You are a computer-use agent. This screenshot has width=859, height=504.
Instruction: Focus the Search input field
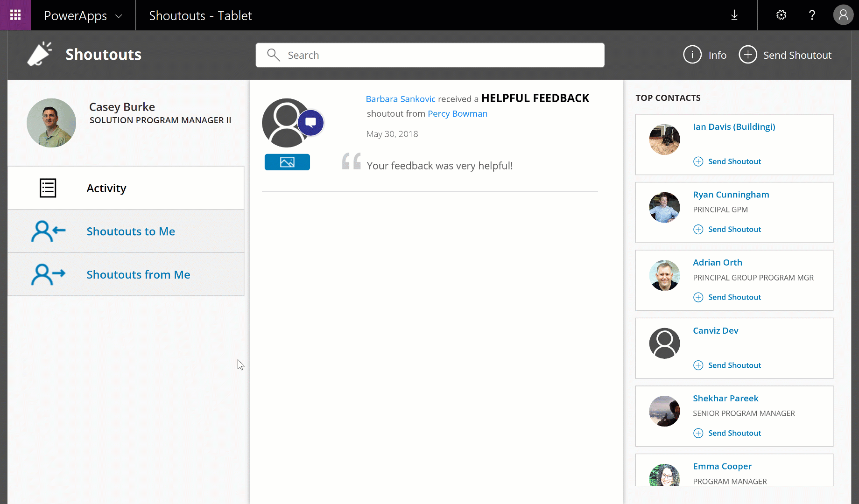click(x=429, y=55)
